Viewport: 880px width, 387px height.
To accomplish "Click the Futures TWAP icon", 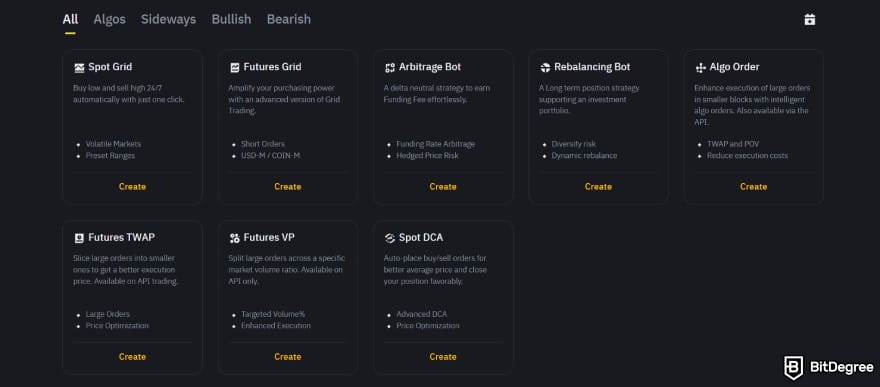I will tap(79, 238).
